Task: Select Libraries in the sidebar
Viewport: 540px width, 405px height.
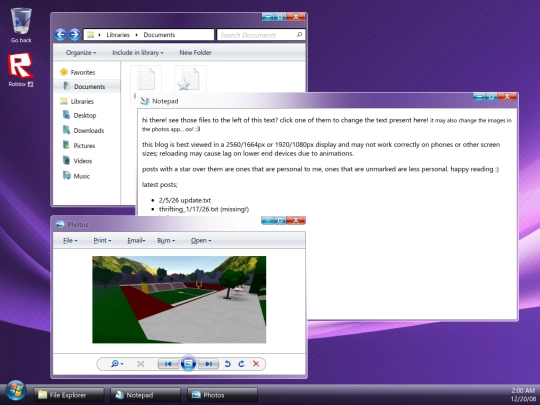Action: point(77,101)
